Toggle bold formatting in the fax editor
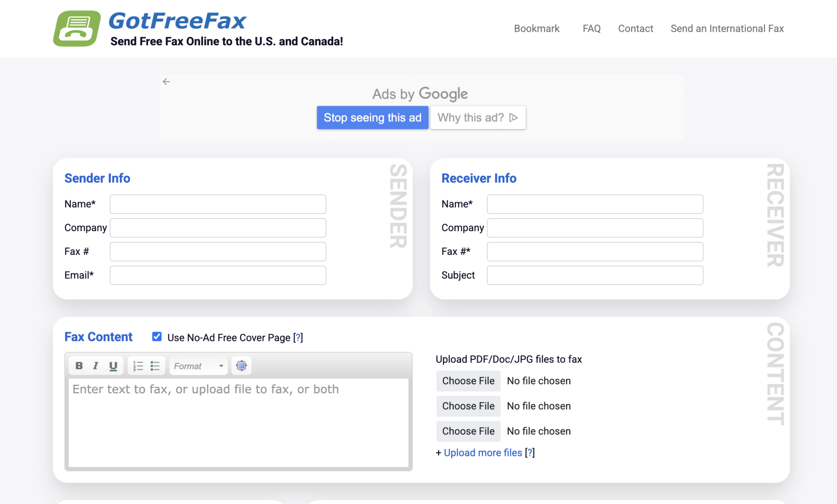This screenshot has height=504, width=837. pos(78,366)
